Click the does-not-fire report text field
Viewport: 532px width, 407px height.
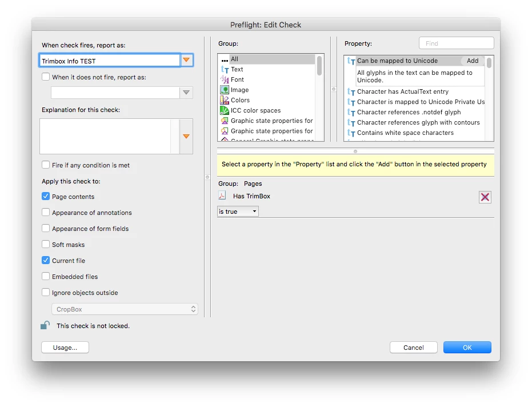click(115, 93)
